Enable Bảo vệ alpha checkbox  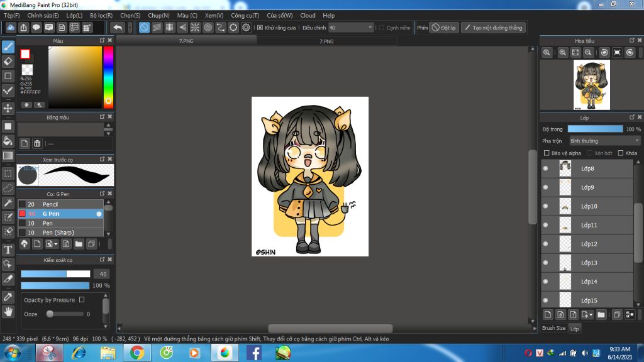pos(547,153)
